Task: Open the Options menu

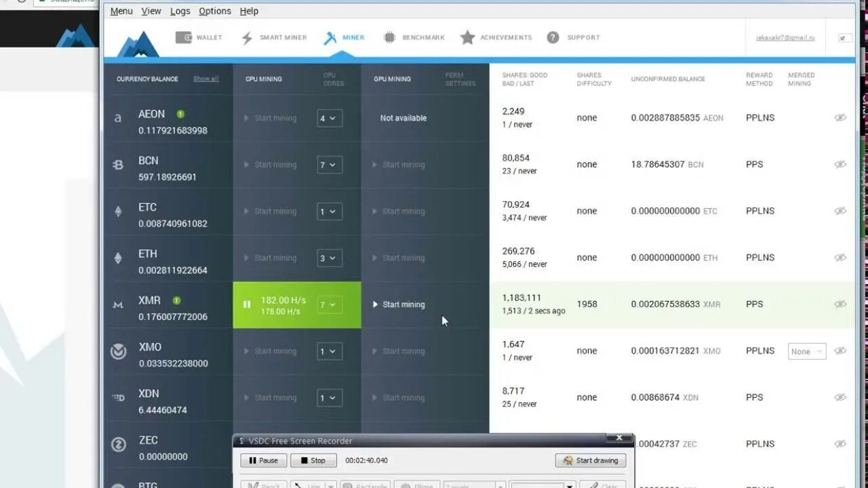Action: [215, 11]
